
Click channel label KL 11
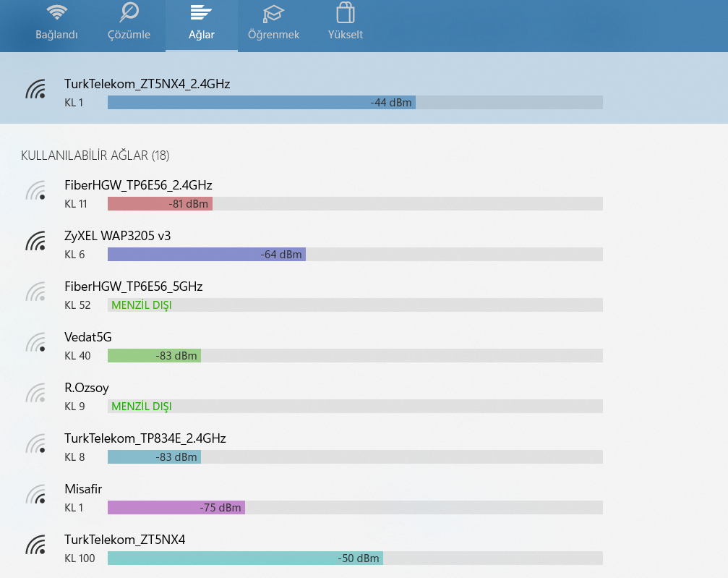[x=76, y=203]
